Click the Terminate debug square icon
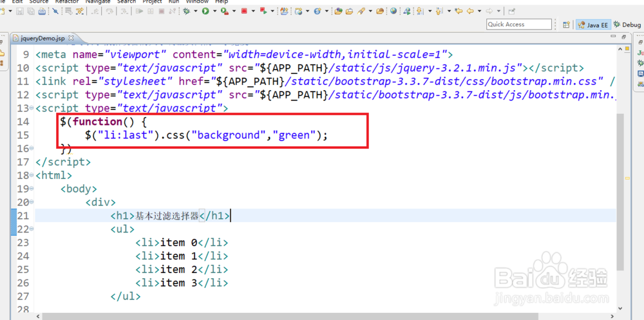644x320 pixels. [x=162, y=11]
